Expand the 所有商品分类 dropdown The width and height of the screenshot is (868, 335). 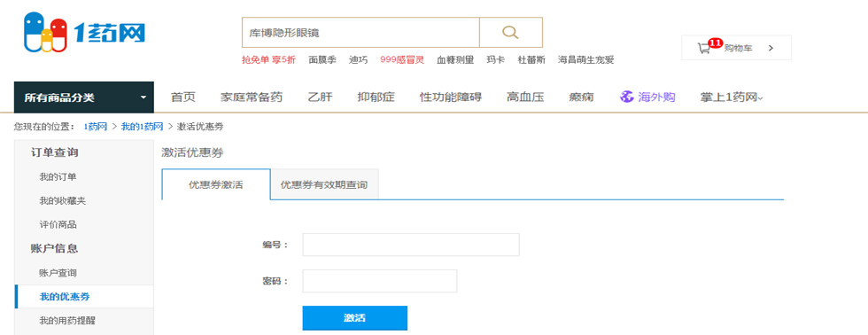(x=83, y=97)
